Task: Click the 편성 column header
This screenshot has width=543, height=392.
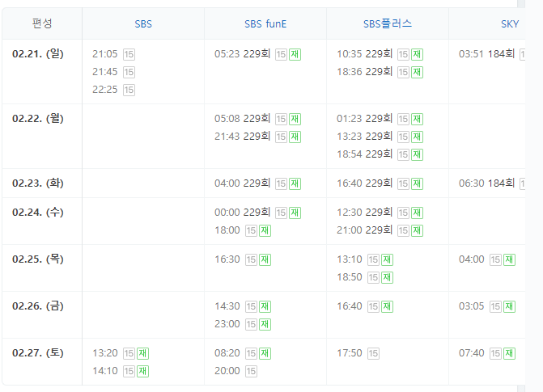Action: coord(42,23)
